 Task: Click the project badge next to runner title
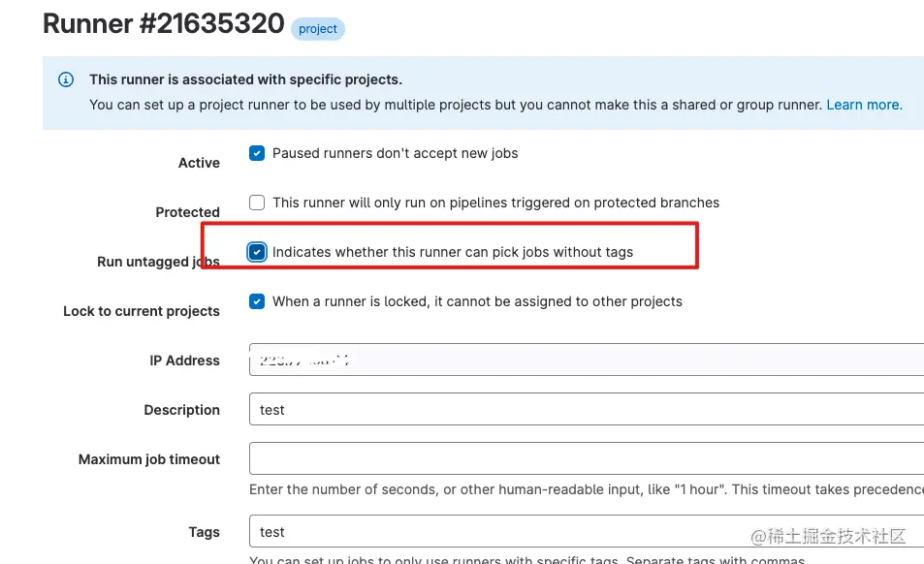(x=317, y=29)
